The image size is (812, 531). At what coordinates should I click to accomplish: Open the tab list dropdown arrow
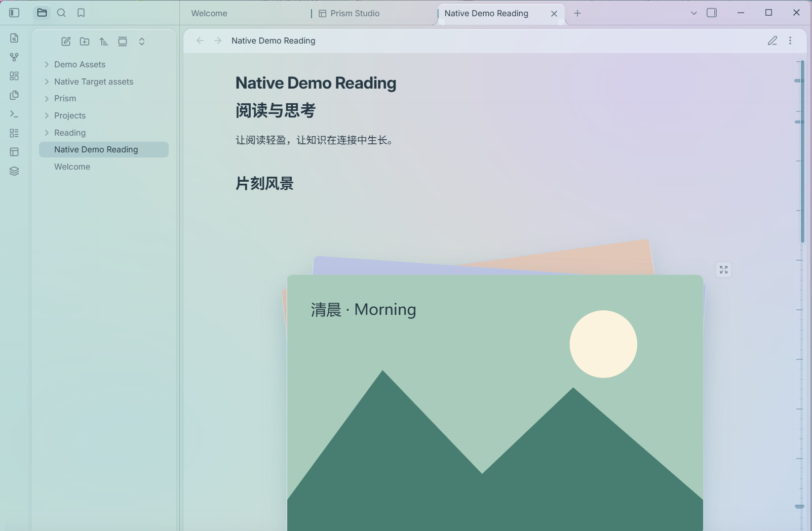[x=694, y=13]
